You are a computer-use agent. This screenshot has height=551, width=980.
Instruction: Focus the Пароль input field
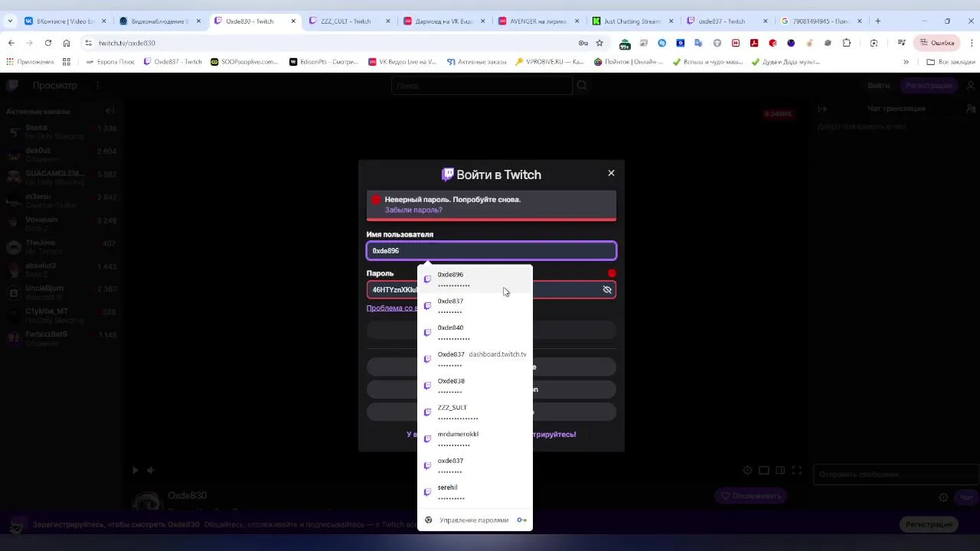pyautogui.click(x=492, y=289)
